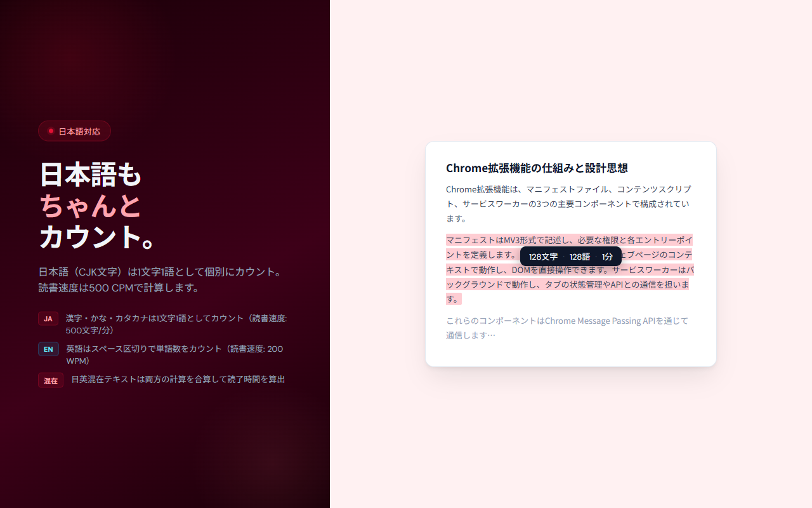Click the JA language tag
812x508 pixels.
pos(48,319)
